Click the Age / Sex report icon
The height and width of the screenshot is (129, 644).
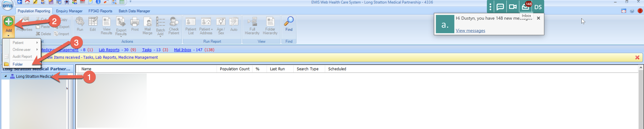221,22
